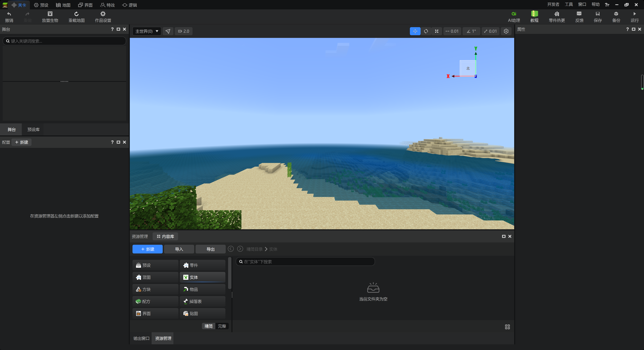Click the 重载地图 reload map icon
This screenshot has height=350, width=644.
(x=76, y=14)
